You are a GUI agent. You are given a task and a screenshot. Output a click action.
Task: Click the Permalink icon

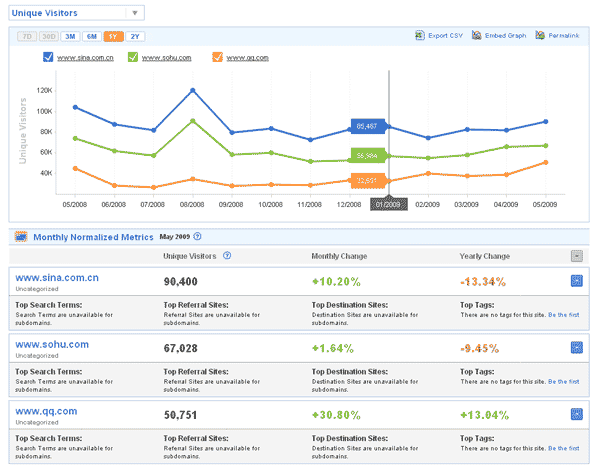click(540, 36)
